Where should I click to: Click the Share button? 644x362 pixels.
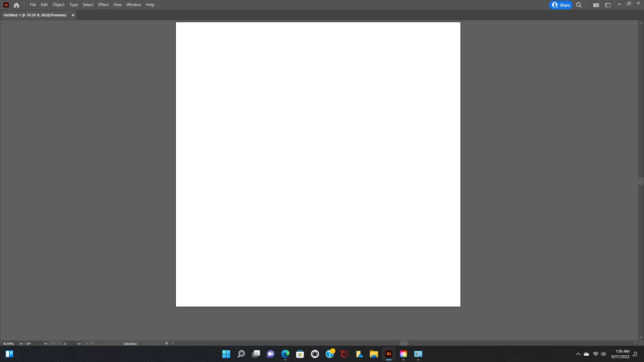pyautogui.click(x=561, y=5)
